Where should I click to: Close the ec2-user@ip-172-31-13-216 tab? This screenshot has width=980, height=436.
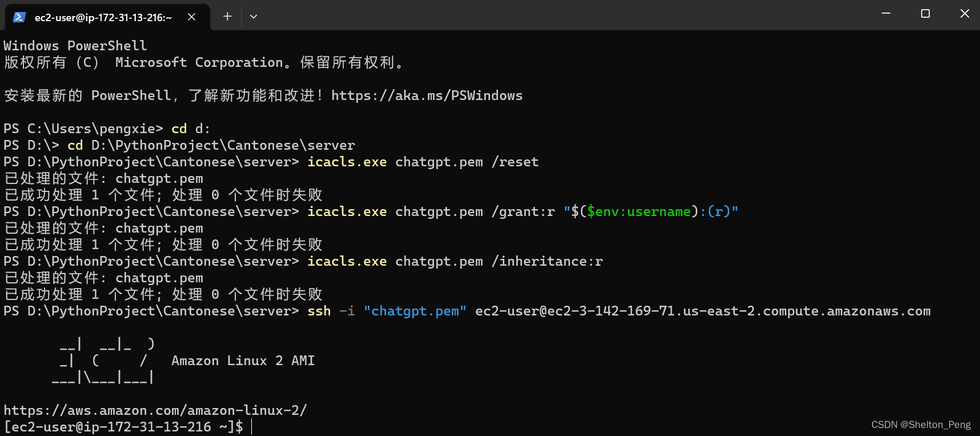192,17
